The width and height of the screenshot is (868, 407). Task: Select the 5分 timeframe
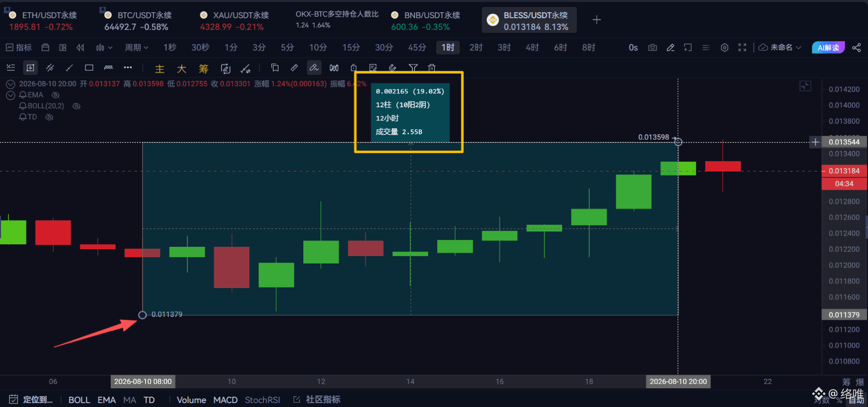point(287,48)
